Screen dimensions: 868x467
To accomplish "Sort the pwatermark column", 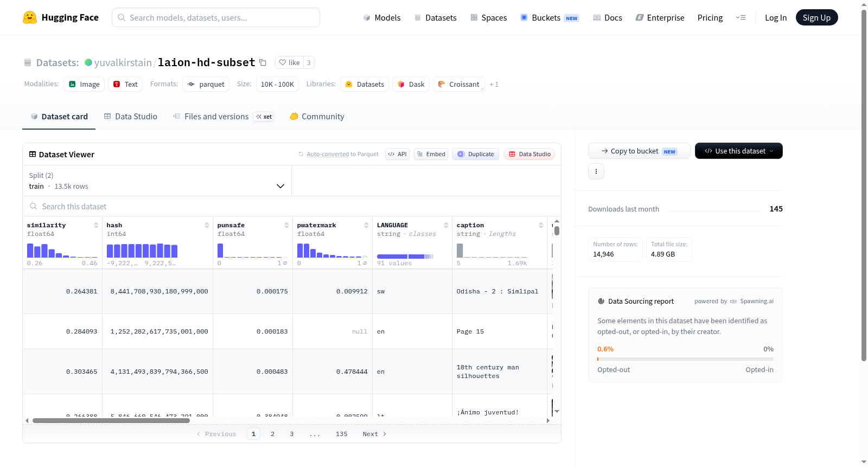I will pyautogui.click(x=366, y=225).
